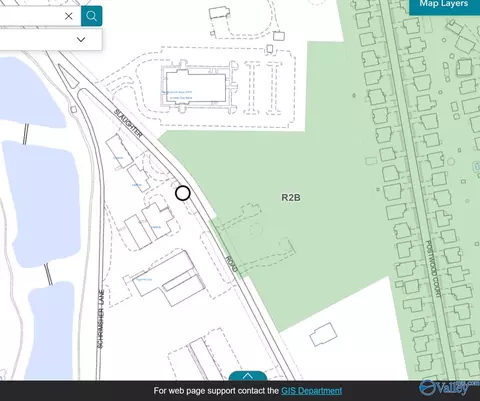Viewport: 480px width, 401px height.
Task: Select the lone building outline south of the green zone
Action: tap(323, 334)
